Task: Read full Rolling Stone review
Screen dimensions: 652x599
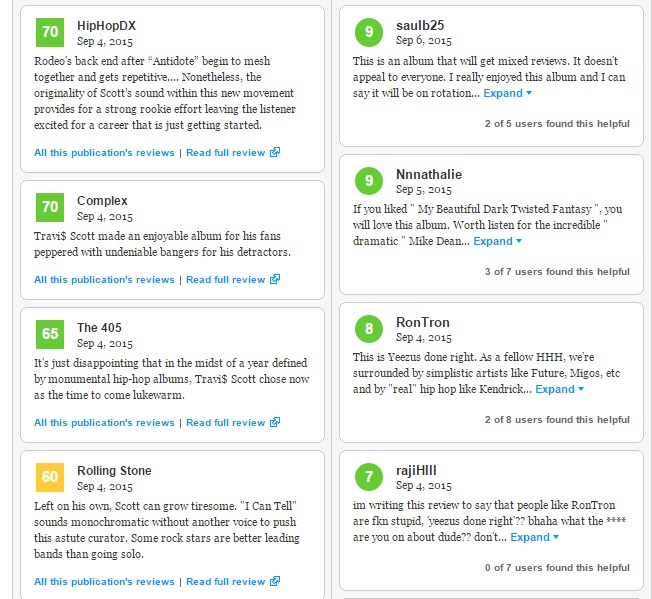Action: (x=226, y=582)
